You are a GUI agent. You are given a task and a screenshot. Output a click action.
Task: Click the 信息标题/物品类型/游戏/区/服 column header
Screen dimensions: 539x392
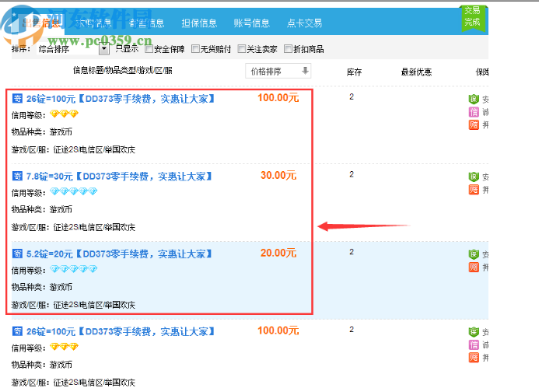point(123,71)
